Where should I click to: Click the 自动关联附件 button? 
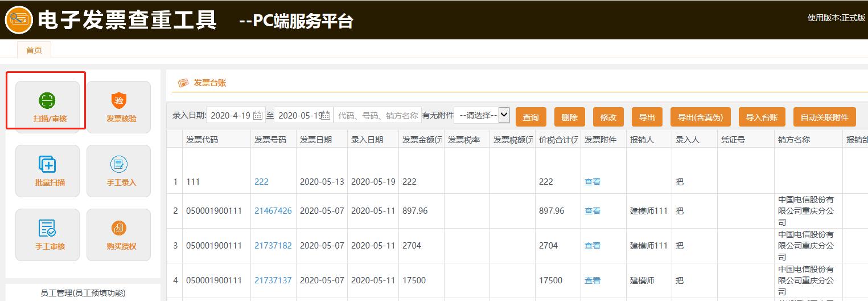click(824, 117)
